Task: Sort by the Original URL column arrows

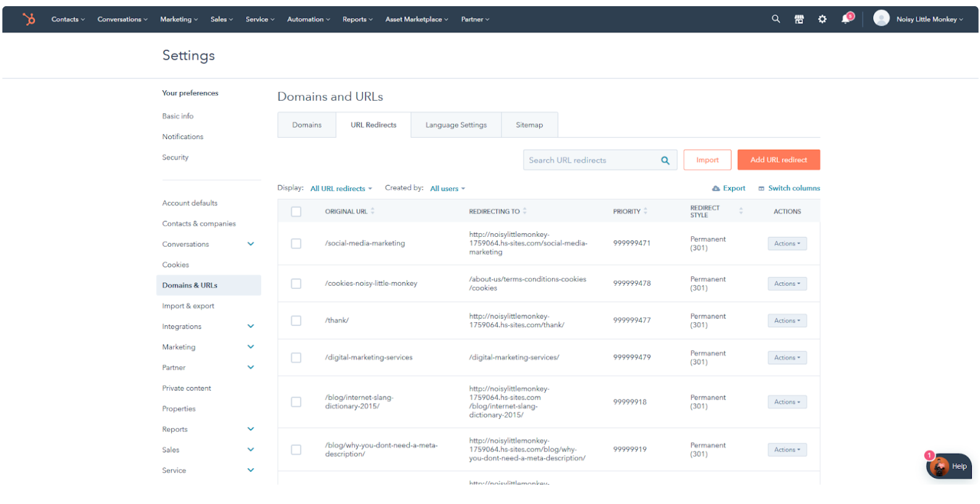Action: pyautogui.click(x=373, y=211)
